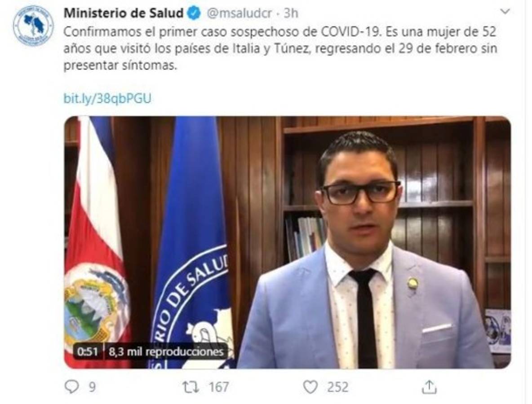The width and height of the screenshot is (532, 404).
Task: Click the blue verified badge checkmark
Action: (194, 13)
